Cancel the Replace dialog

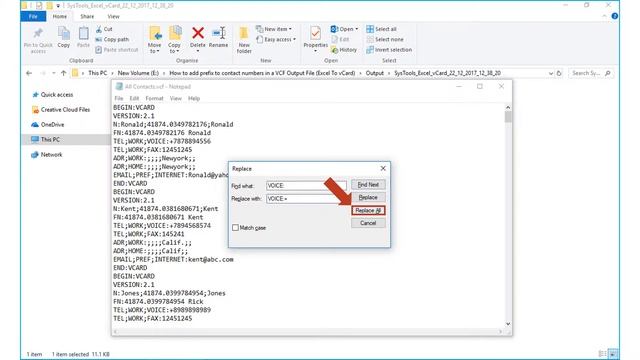point(368,223)
